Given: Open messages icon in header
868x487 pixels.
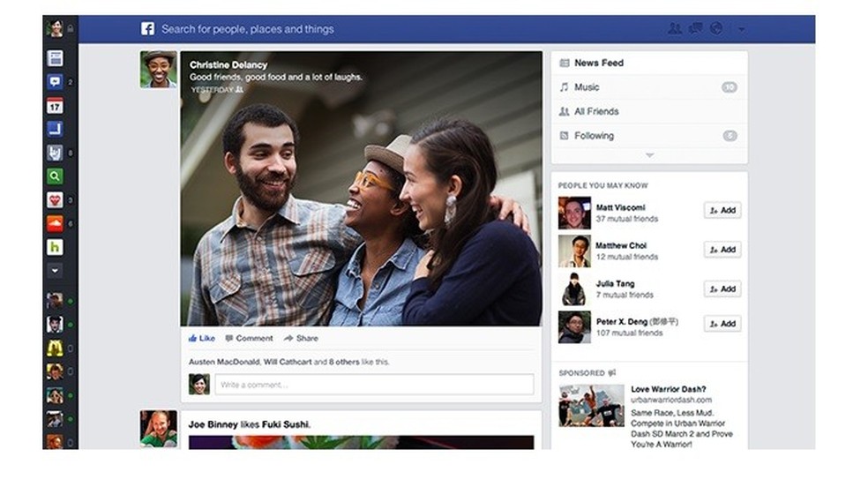Looking at the screenshot, I should (695, 28).
